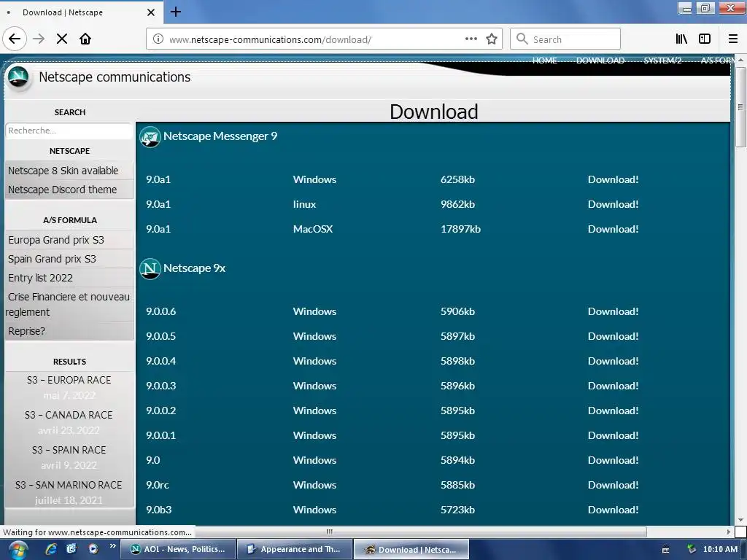
Task: Select the 17897kb size text
Action: (461, 229)
